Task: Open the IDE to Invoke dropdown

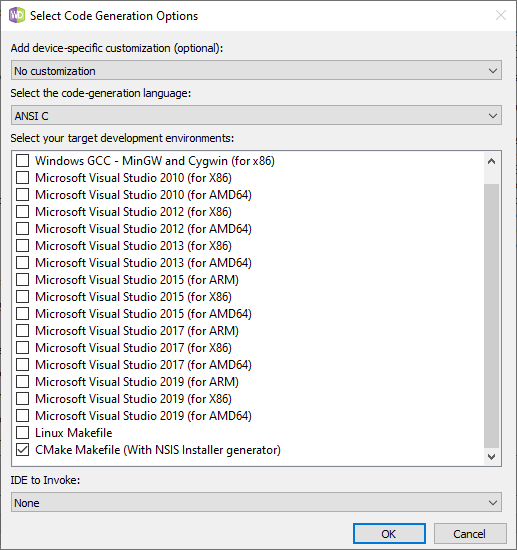Action: [x=256, y=502]
